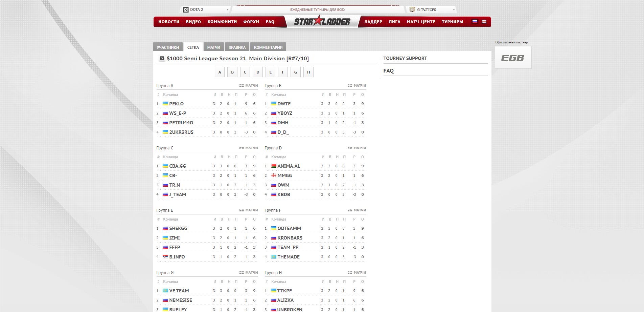Screen dimensions: 644x312
Task: Go to Турниры in the navigation
Action: 452,22
